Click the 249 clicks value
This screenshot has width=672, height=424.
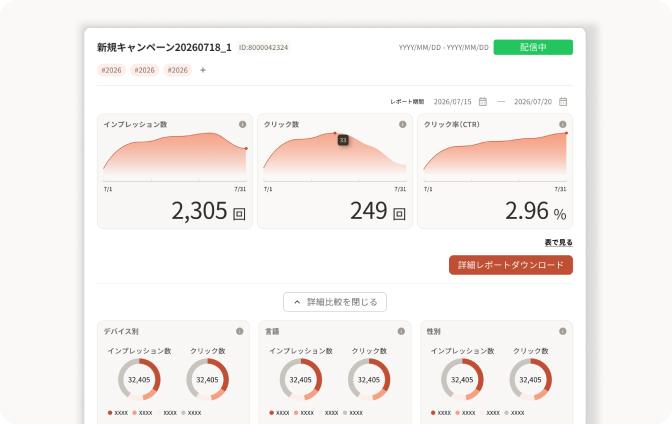(369, 210)
